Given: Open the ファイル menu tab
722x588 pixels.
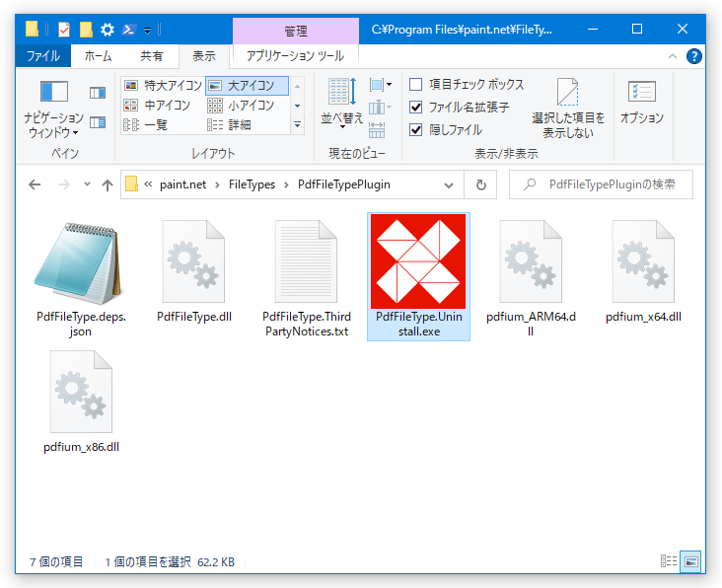Looking at the screenshot, I should tap(42, 56).
